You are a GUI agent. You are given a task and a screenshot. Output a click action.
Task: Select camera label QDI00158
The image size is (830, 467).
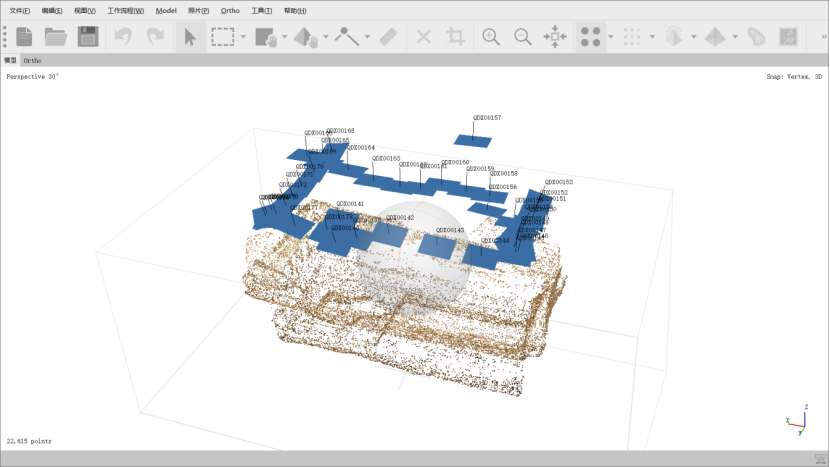click(x=503, y=174)
